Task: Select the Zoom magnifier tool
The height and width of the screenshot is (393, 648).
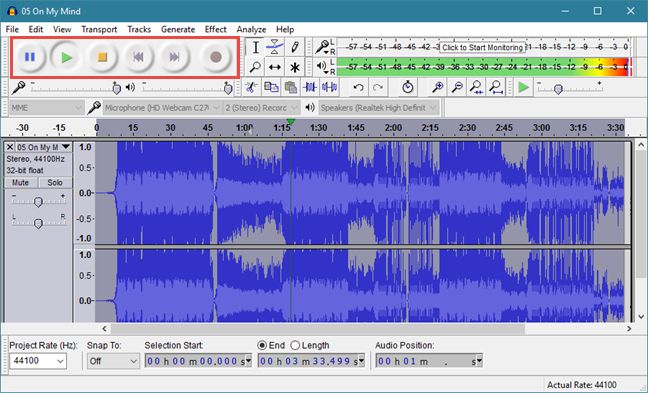Action: 255,67
